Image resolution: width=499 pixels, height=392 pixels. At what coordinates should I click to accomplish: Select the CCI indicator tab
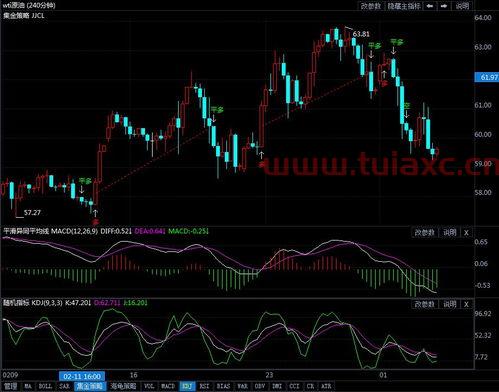pos(294,386)
